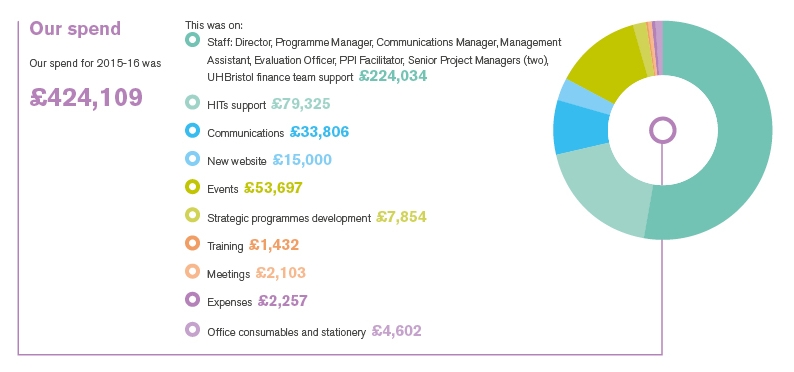
Task: Click the blue Communications legend circle
Action: [x=192, y=131]
